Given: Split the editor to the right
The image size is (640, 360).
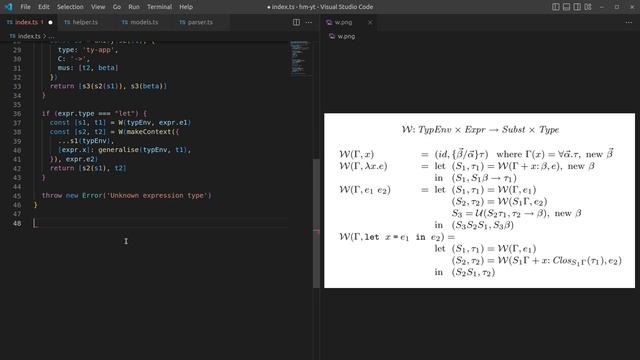Looking at the screenshot, I should [x=296, y=22].
